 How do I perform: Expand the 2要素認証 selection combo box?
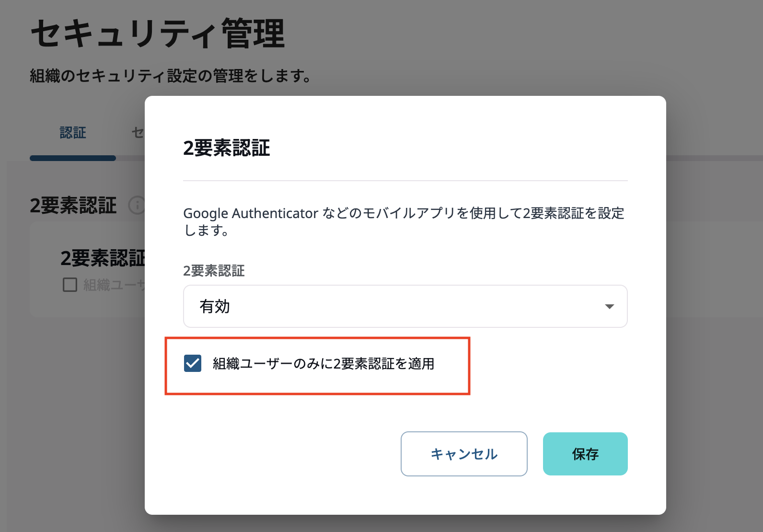405,306
